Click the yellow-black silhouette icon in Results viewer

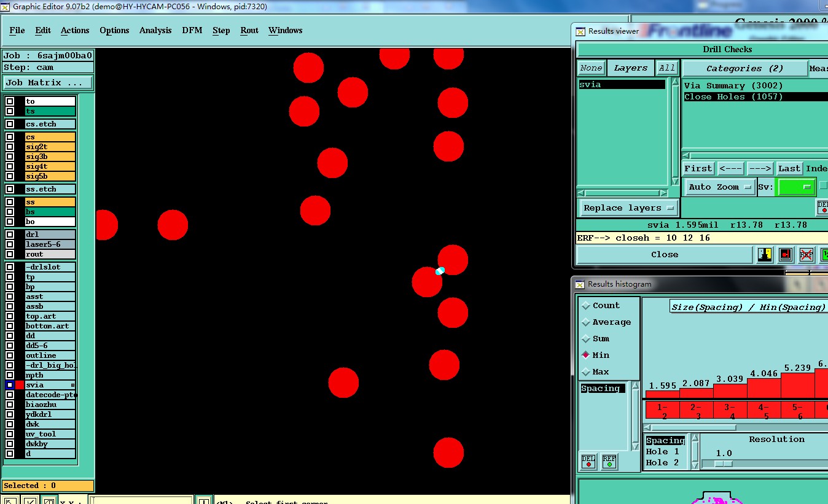(x=765, y=254)
